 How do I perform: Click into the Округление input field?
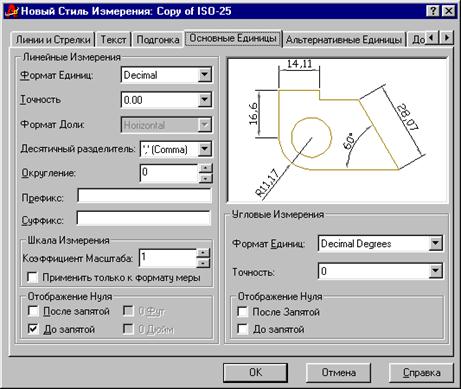(x=170, y=173)
